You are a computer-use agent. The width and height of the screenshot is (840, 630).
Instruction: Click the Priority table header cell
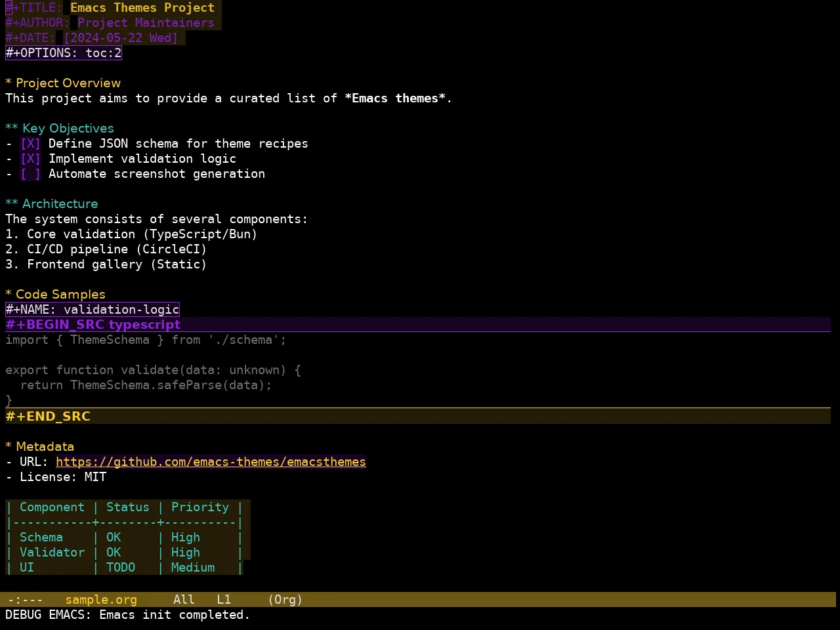pyautogui.click(x=200, y=507)
